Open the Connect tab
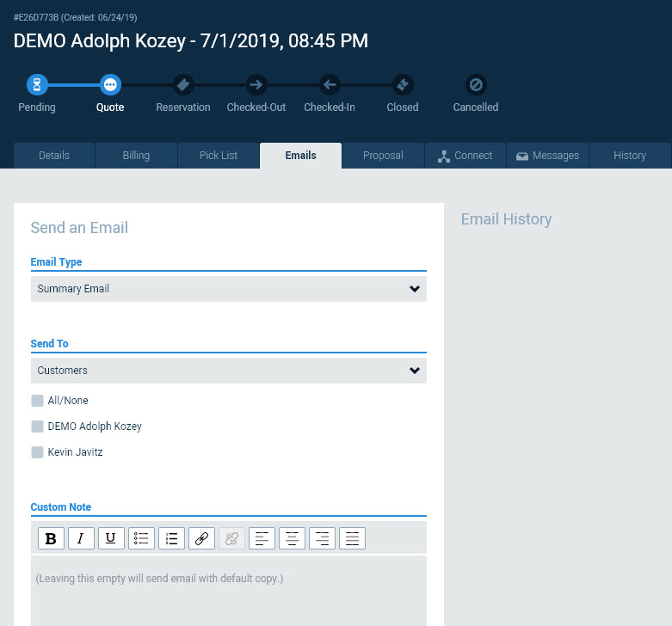Screen dimensions: 672x626 pyautogui.click(x=465, y=156)
